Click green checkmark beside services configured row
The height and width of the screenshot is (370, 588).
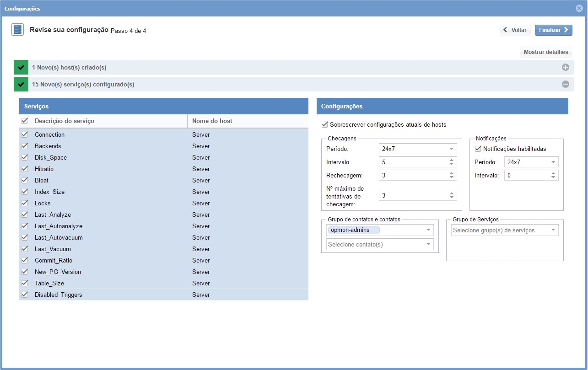21,84
